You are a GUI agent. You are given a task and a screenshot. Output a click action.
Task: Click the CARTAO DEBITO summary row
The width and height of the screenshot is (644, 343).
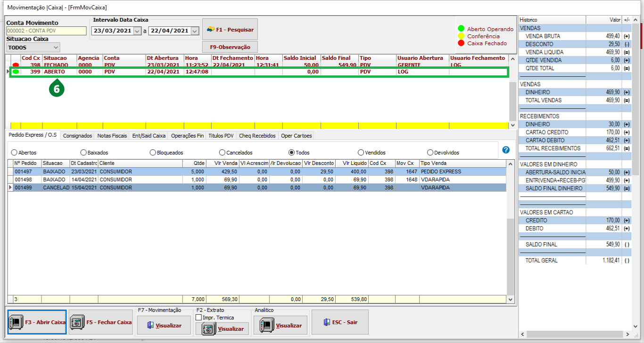pos(575,140)
